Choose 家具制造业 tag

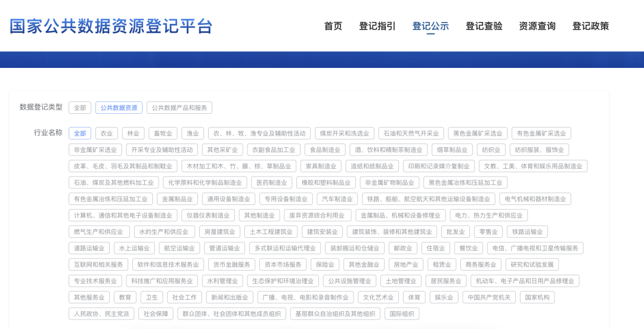tap(321, 166)
